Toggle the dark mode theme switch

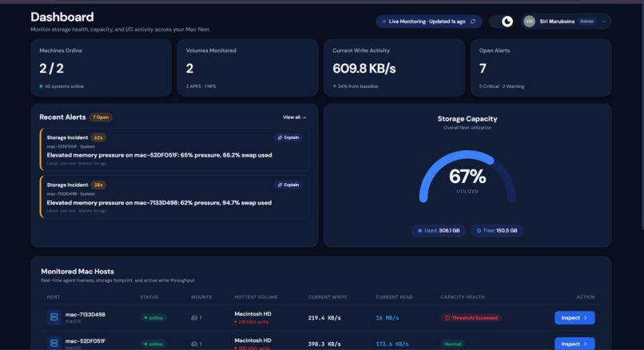click(x=503, y=22)
